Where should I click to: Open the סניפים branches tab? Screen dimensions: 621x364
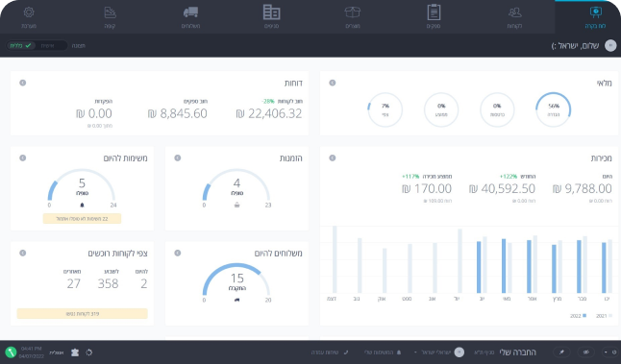[x=271, y=17]
